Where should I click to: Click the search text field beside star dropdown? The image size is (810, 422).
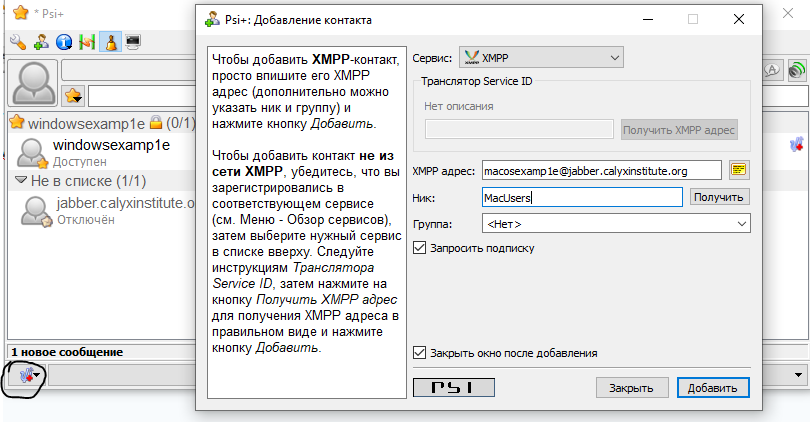(142, 96)
